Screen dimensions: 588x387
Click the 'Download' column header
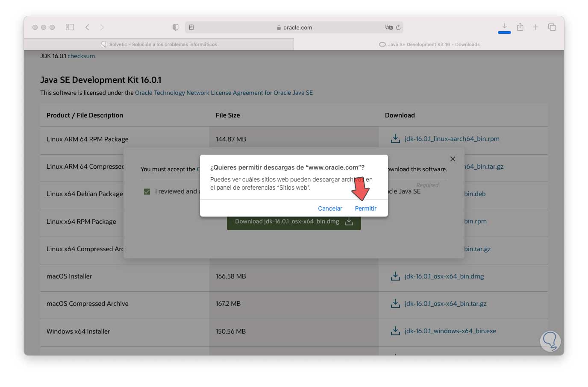(400, 115)
